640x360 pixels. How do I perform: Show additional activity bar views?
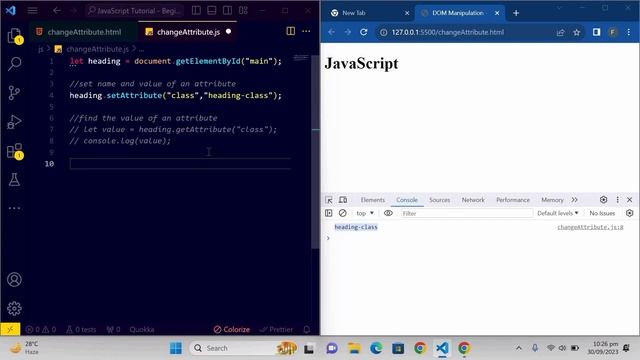pos(14,208)
